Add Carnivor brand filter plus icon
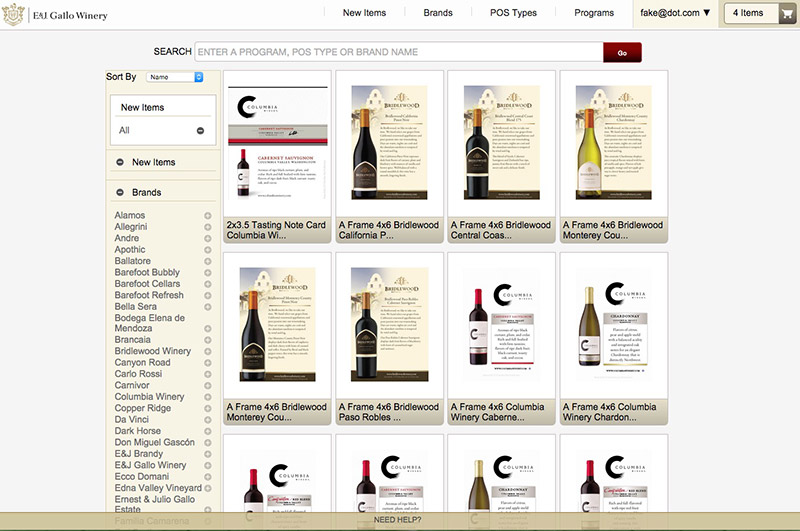Screen dimensions: 800x531 click(208, 386)
